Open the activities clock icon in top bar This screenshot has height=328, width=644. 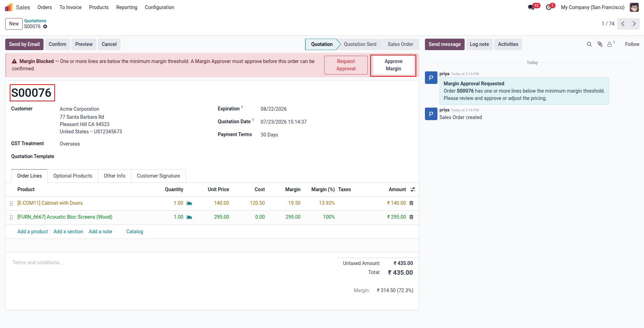point(549,7)
